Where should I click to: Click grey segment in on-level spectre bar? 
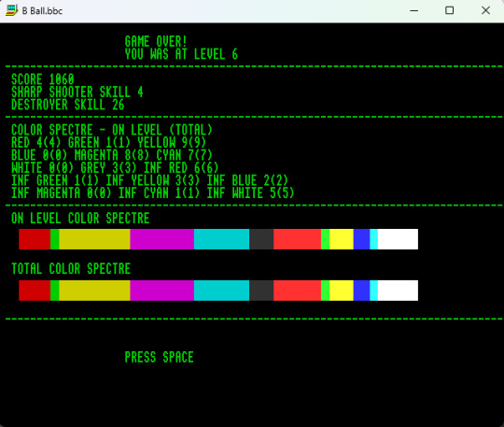coord(261,239)
